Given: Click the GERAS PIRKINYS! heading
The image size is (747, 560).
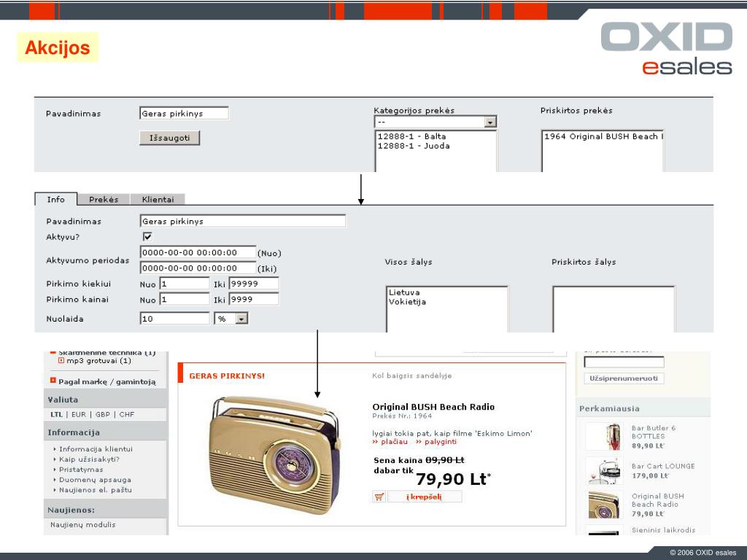Looking at the screenshot, I should pos(227,376).
